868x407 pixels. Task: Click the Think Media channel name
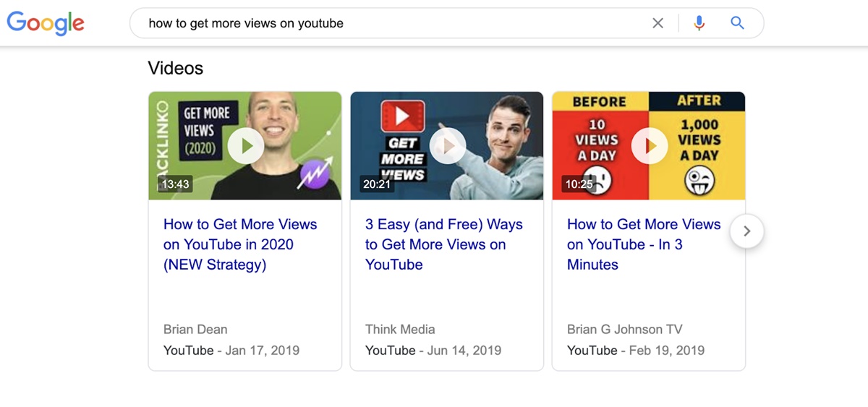pyautogui.click(x=400, y=330)
